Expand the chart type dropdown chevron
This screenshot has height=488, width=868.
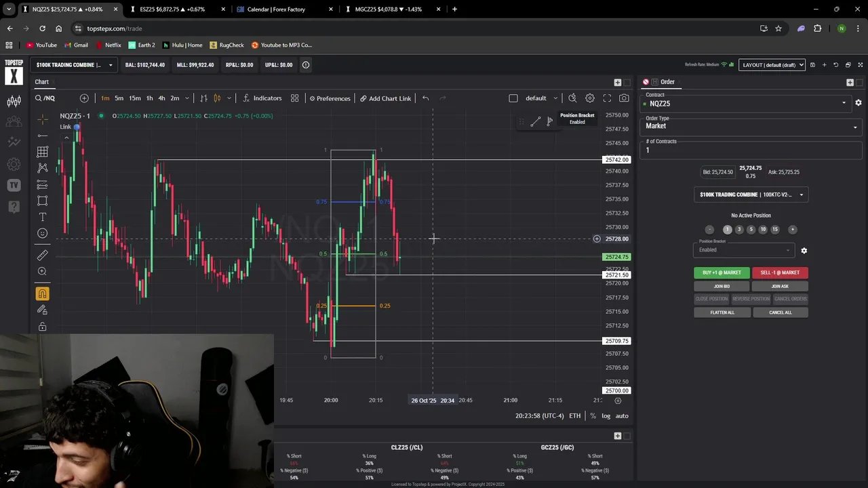coord(229,98)
